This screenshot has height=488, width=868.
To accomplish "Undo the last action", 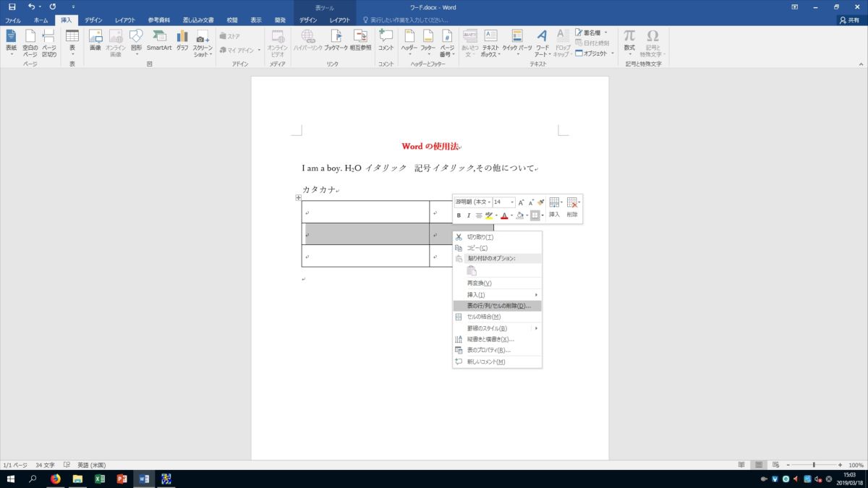I will [31, 7].
